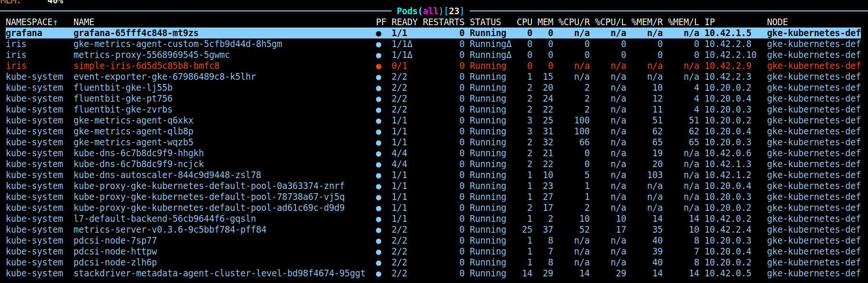Select pod gke-metrics-agent-custom-5cfb9d44d-8h5gm
Viewport: 868px width, 283px height.
click(177, 44)
